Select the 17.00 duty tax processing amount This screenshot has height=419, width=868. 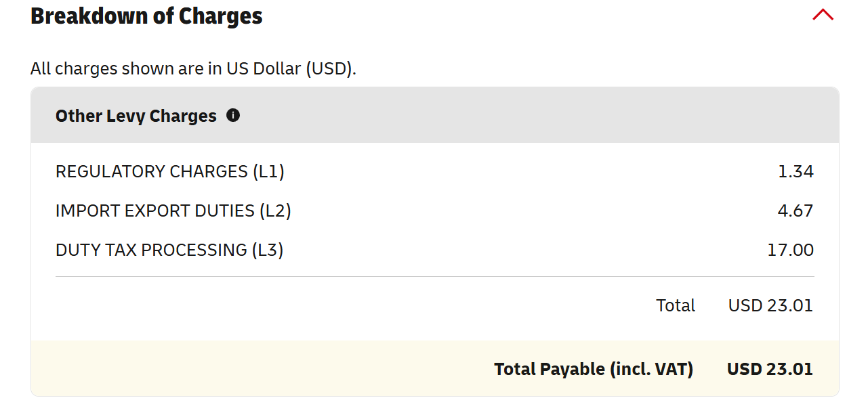790,250
